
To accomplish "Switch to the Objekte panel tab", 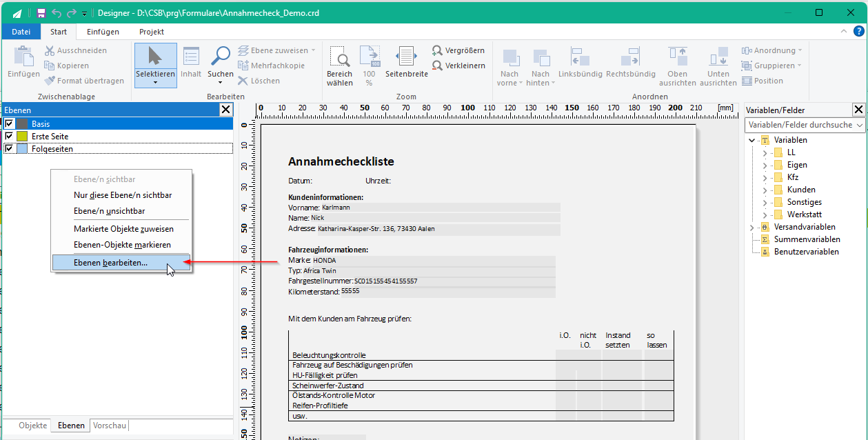I will coord(32,426).
